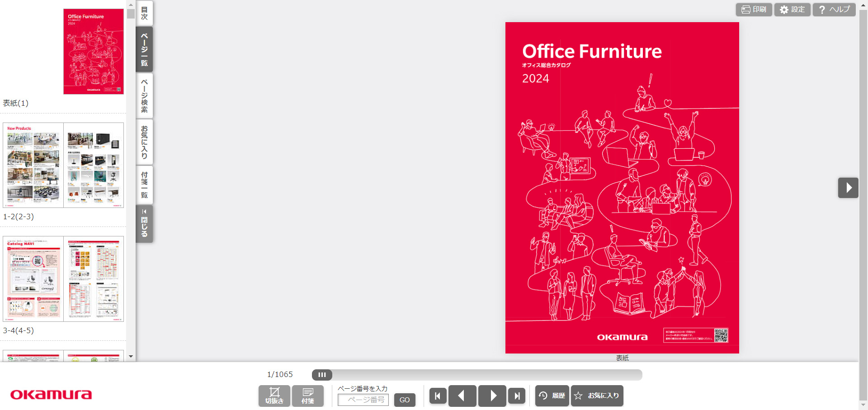Click the page slider track
This screenshot has height=410, width=868.
(477, 375)
